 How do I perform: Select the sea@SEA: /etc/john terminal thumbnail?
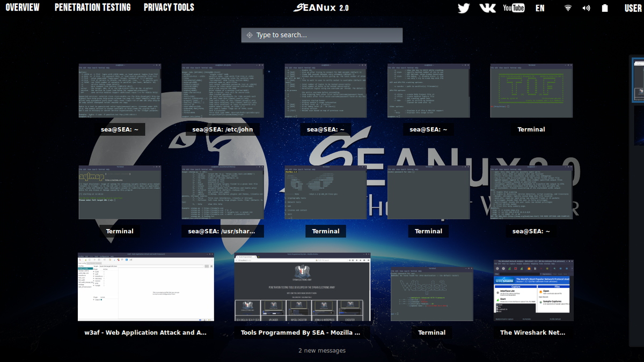[x=223, y=91]
